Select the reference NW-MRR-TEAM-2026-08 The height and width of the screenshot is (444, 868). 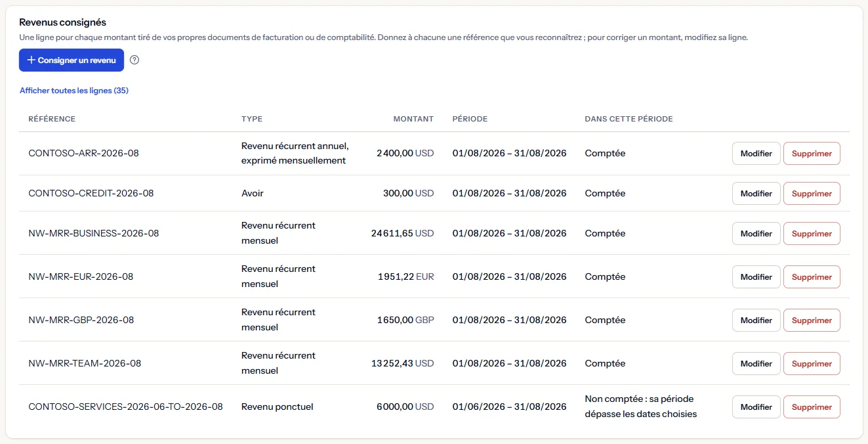pyautogui.click(x=85, y=363)
